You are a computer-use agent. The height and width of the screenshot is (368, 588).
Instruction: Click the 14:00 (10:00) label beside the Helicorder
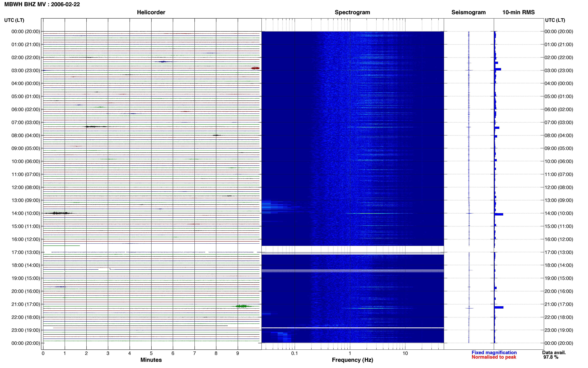pyautogui.click(x=26, y=213)
